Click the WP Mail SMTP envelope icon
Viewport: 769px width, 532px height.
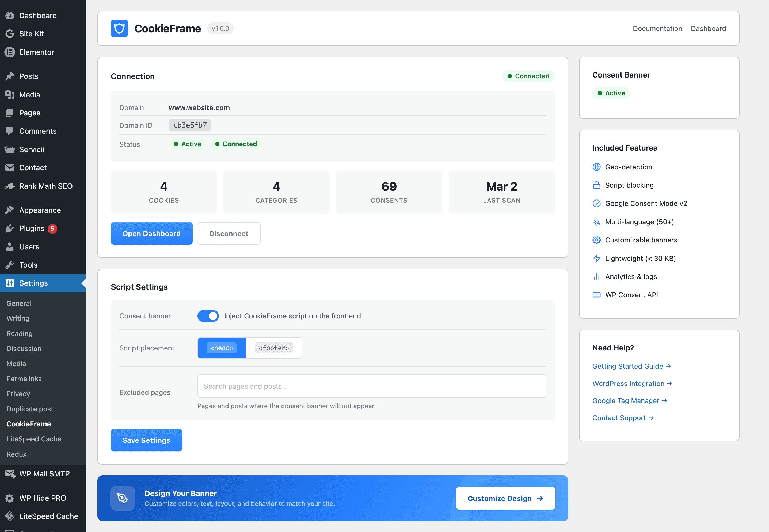pos(10,474)
